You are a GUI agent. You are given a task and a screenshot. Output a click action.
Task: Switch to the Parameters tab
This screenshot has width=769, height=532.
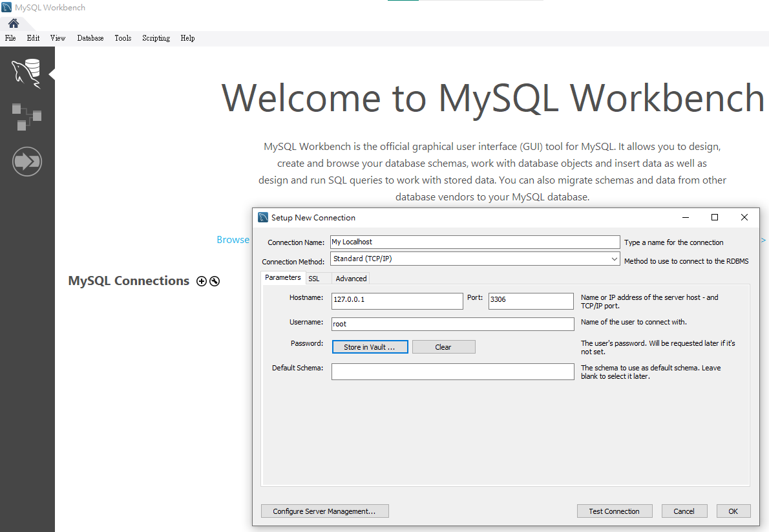point(283,278)
